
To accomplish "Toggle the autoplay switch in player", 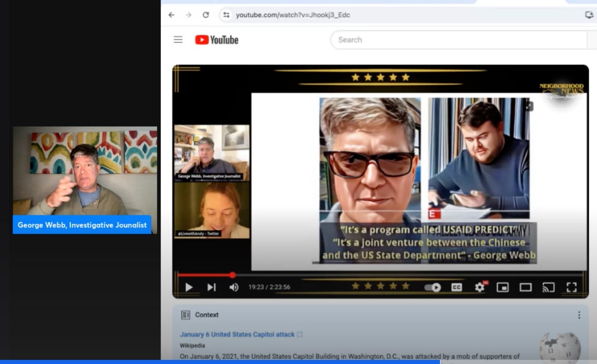I will (x=433, y=287).
